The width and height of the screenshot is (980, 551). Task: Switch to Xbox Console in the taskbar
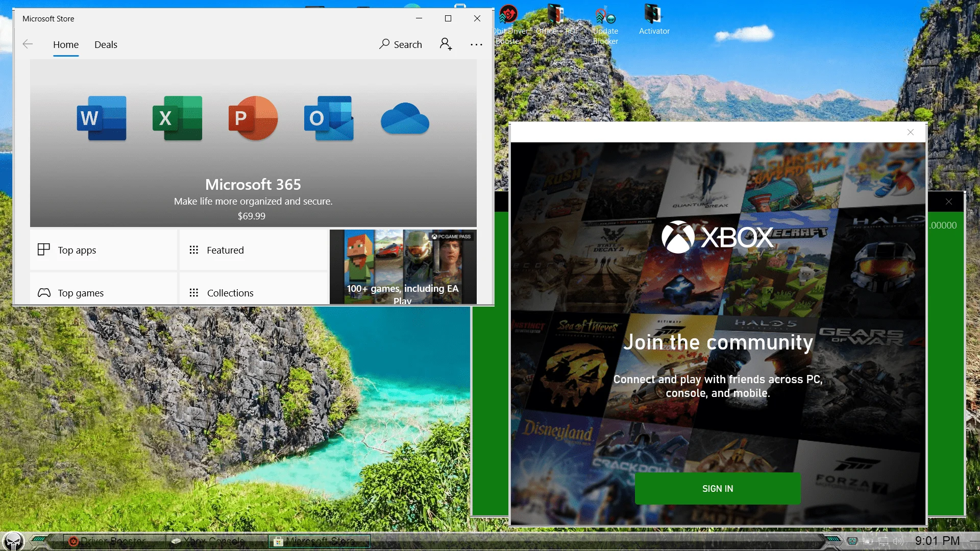[x=217, y=541]
